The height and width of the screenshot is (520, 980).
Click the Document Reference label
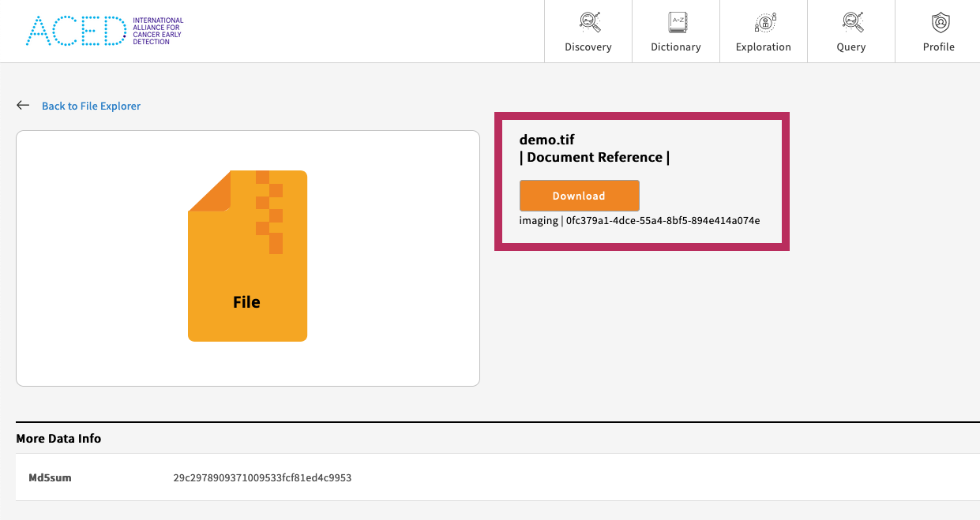click(x=595, y=157)
